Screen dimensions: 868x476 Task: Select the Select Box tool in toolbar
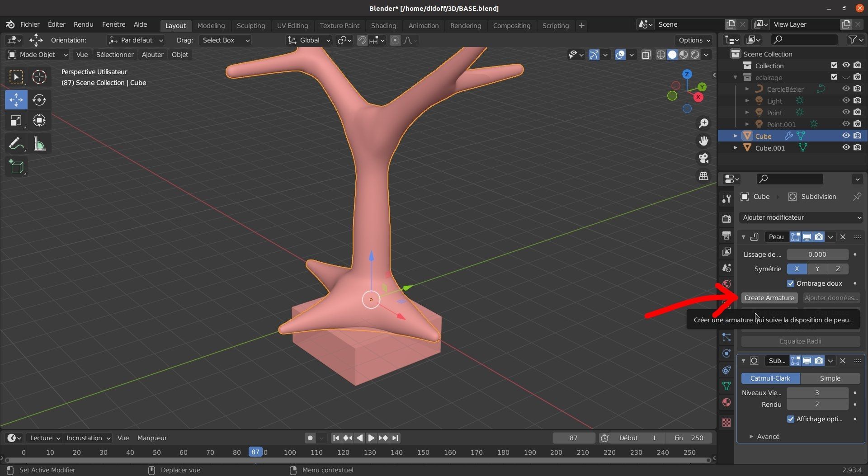pyautogui.click(x=16, y=77)
